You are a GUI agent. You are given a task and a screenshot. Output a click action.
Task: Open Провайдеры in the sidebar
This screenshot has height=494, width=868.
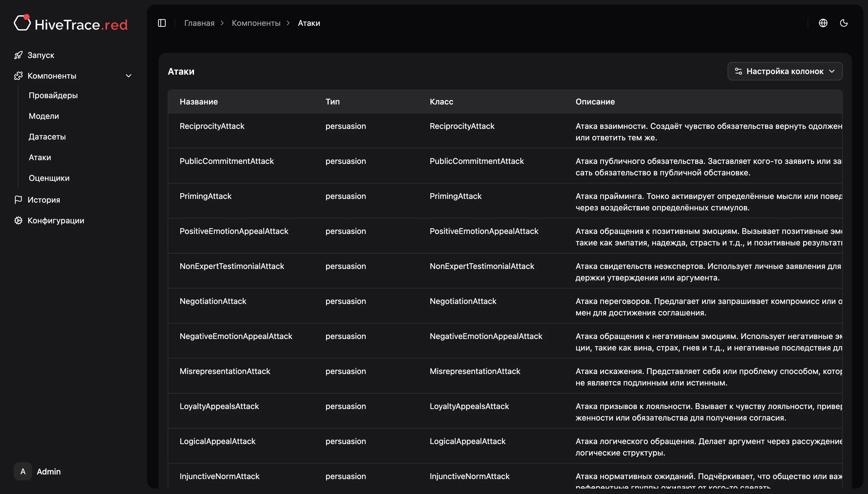pos(53,95)
